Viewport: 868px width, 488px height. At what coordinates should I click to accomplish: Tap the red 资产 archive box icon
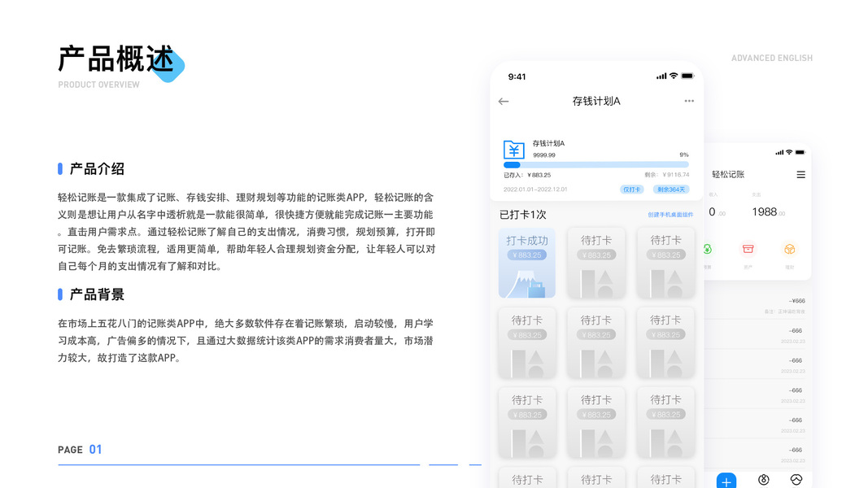point(748,249)
